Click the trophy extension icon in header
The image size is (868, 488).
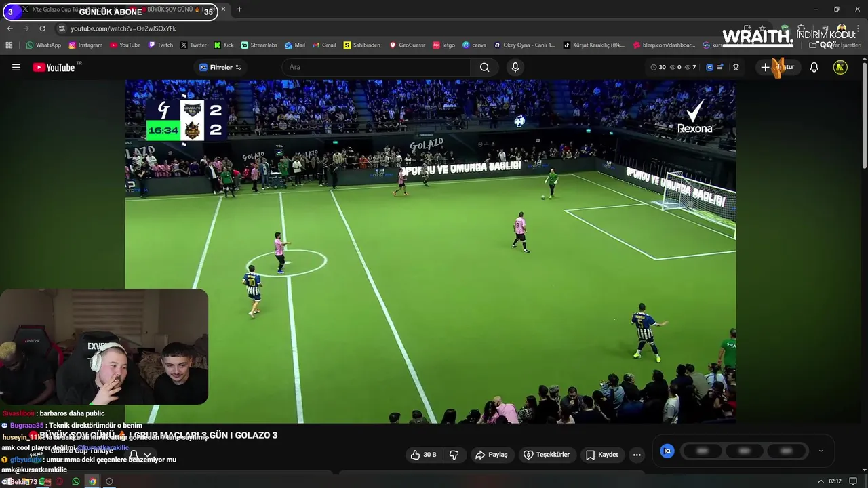[x=736, y=67]
